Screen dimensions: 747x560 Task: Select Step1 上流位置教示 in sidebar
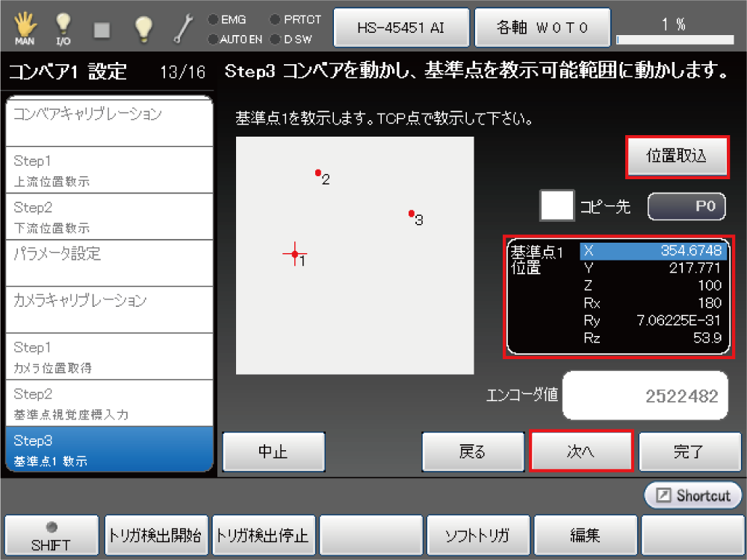click(109, 170)
